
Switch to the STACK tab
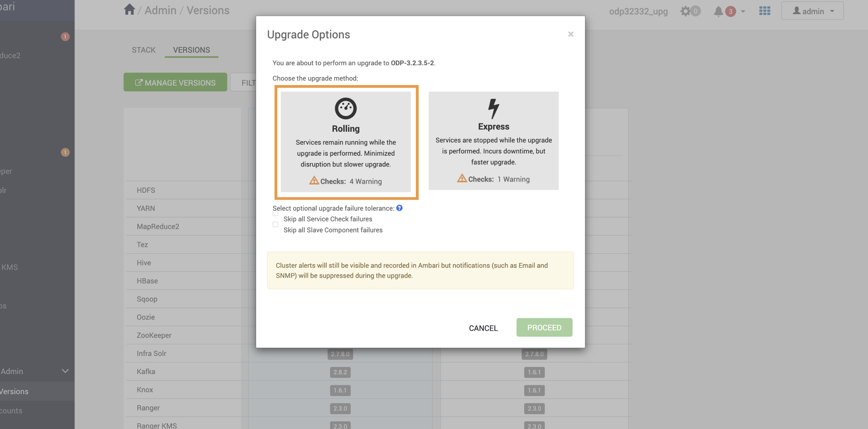click(144, 50)
